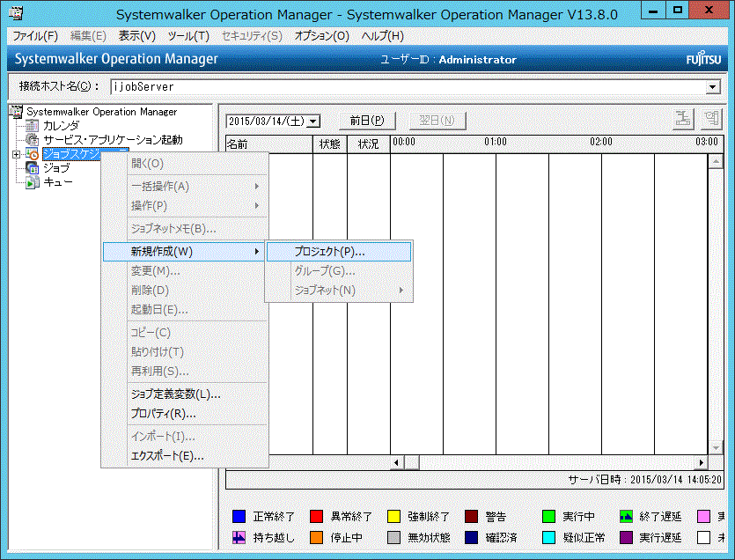Click the gray 無効状態 color swatch
735x560 pixels.
[x=393, y=537]
